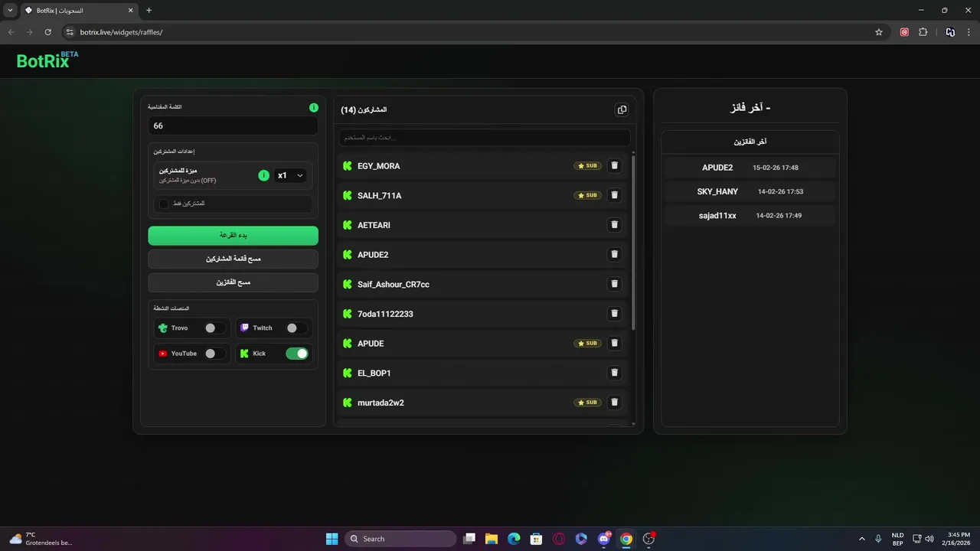Open Discord from the taskbar
The width and height of the screenshot is (980, 551).
604,539
